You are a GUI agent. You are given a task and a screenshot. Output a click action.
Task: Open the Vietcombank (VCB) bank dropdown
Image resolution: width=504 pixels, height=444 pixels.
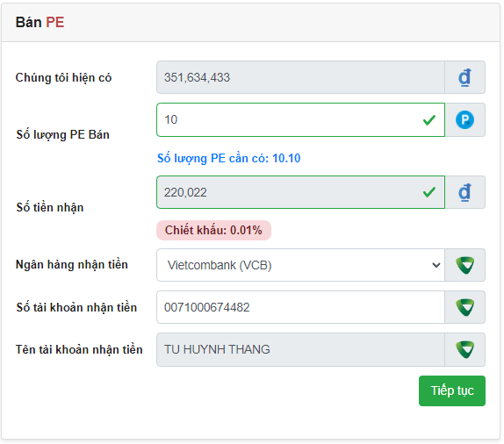click(300, 265)
